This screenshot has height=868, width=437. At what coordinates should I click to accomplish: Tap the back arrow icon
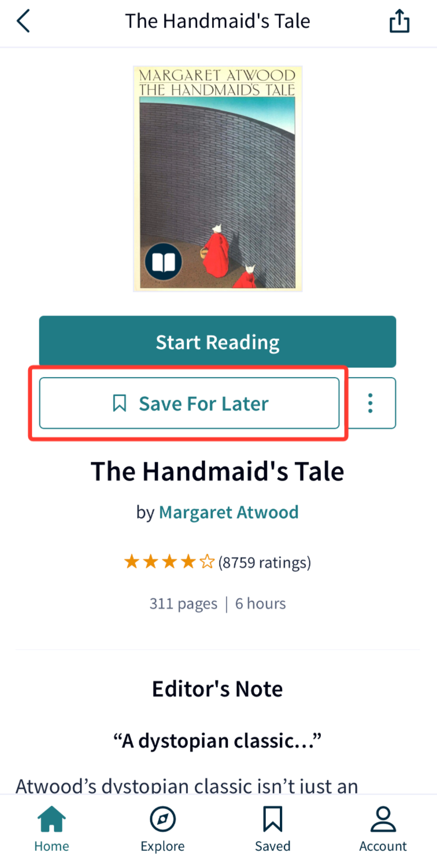coord(23,21)
